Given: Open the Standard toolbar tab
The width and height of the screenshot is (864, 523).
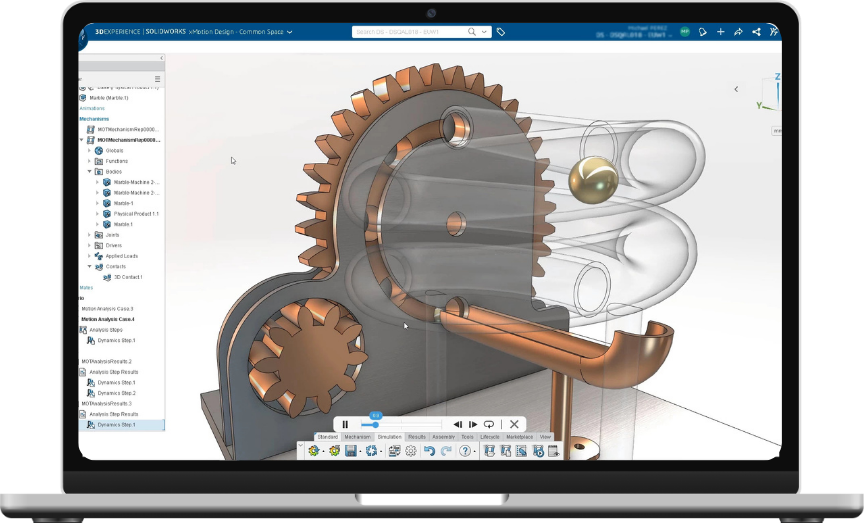Looking at the screenshot, I should pos(328,436).
